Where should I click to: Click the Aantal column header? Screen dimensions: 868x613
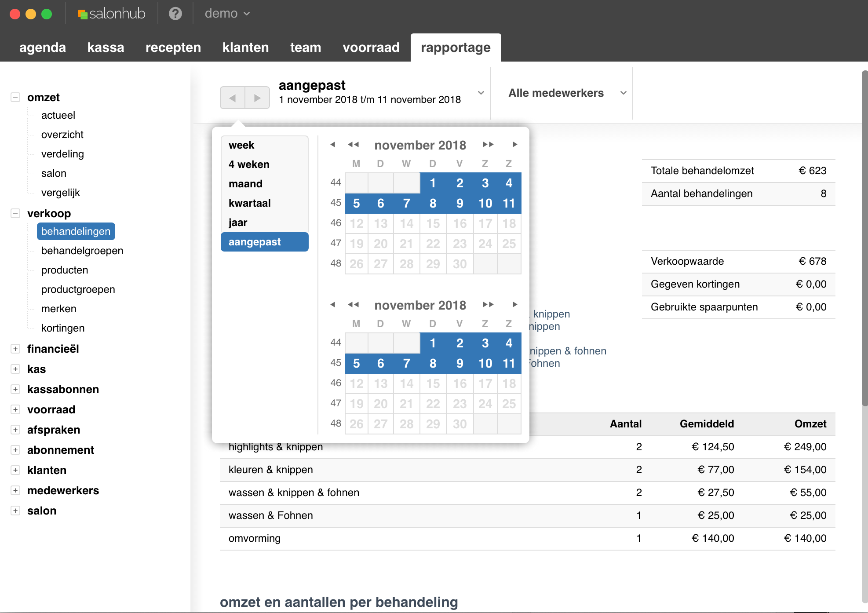click(x=626, y=424)
